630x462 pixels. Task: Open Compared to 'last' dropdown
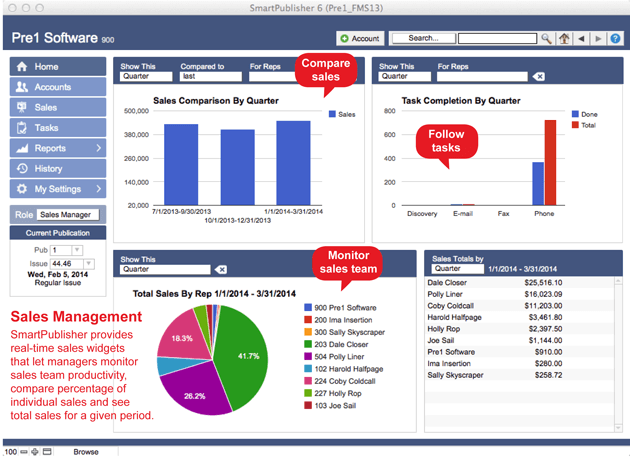[x=211, y=76]
